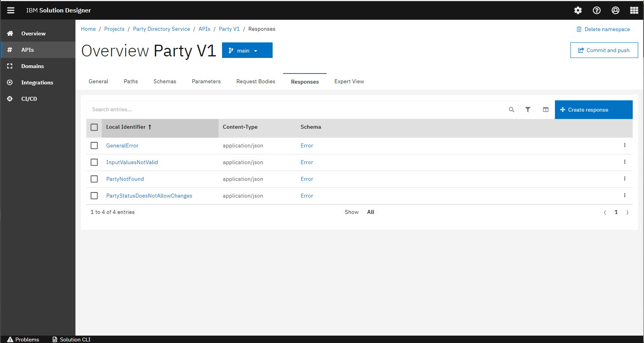Open the user profile icon
This screenshot has width=644, height=343.
coord(615,10)
